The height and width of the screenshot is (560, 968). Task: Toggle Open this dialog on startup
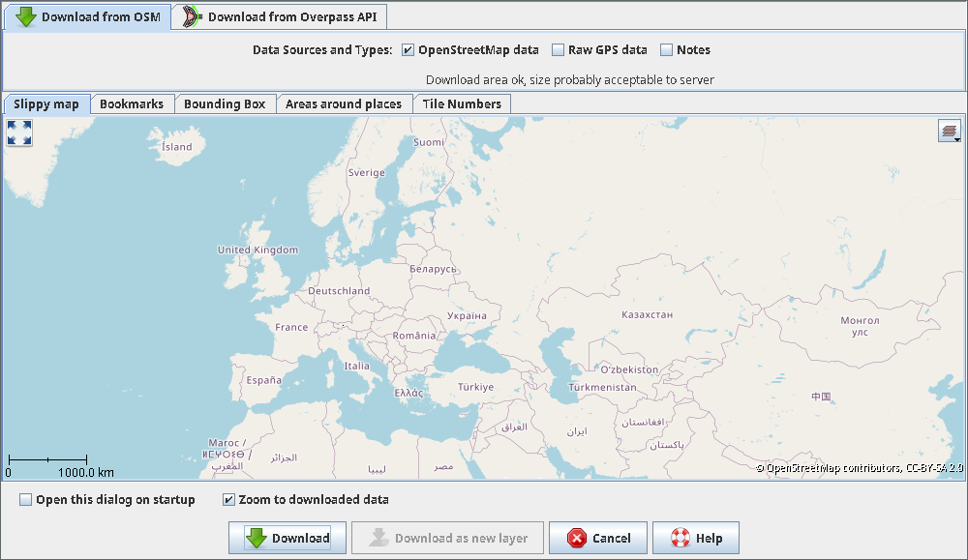point(26,500)
